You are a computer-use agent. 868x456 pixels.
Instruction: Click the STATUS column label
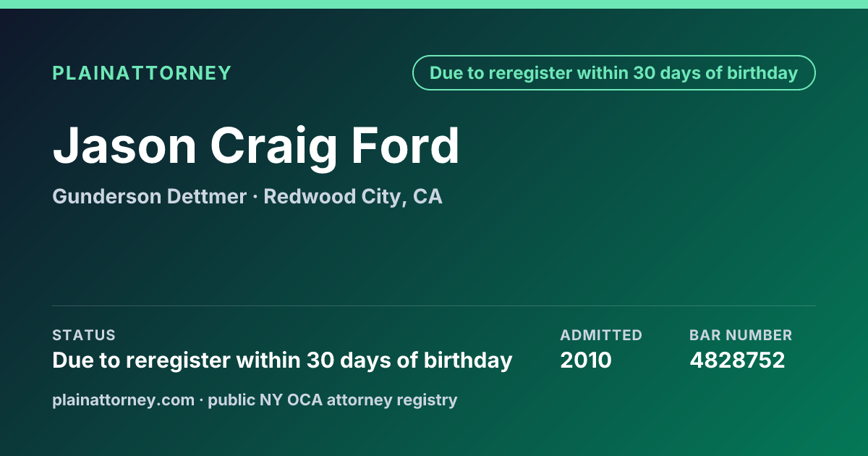tap(84, 335)
